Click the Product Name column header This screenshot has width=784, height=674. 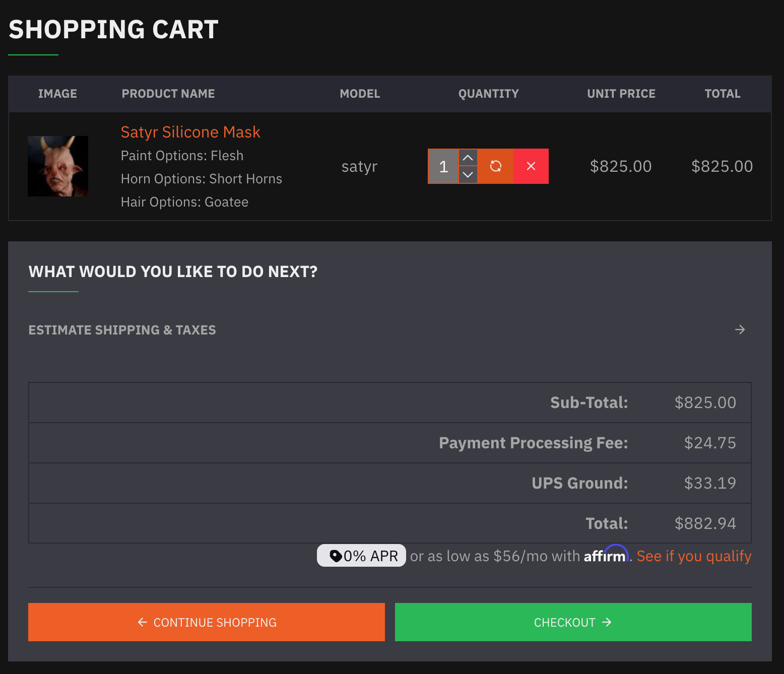168,94
